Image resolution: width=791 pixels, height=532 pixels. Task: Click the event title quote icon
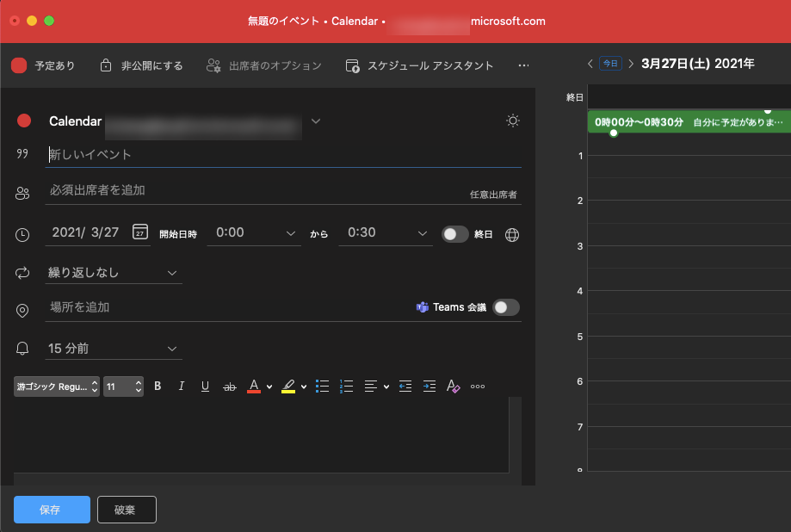(22, 153)
